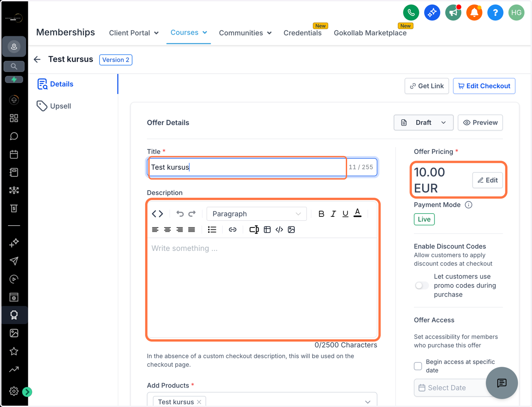
Task: Click the Preview button
Action: pyautogui.click(x=480, y=122)
